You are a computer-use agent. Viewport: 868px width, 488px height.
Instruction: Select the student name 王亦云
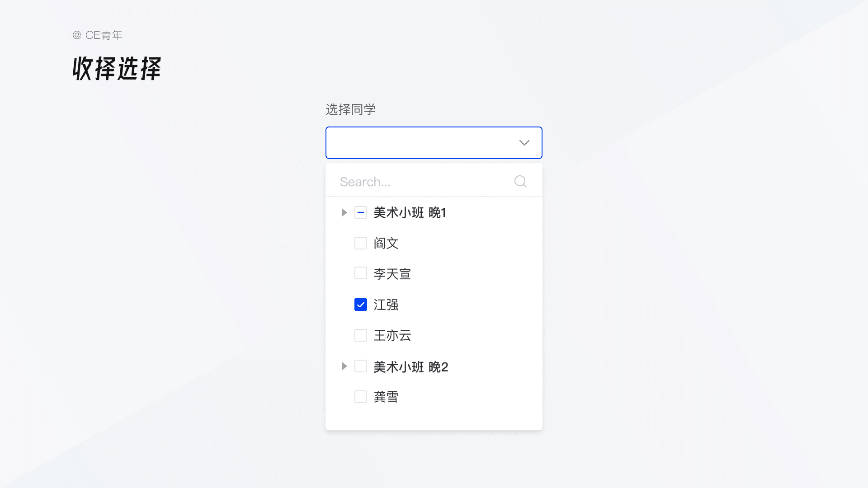[x=392, y=336]
